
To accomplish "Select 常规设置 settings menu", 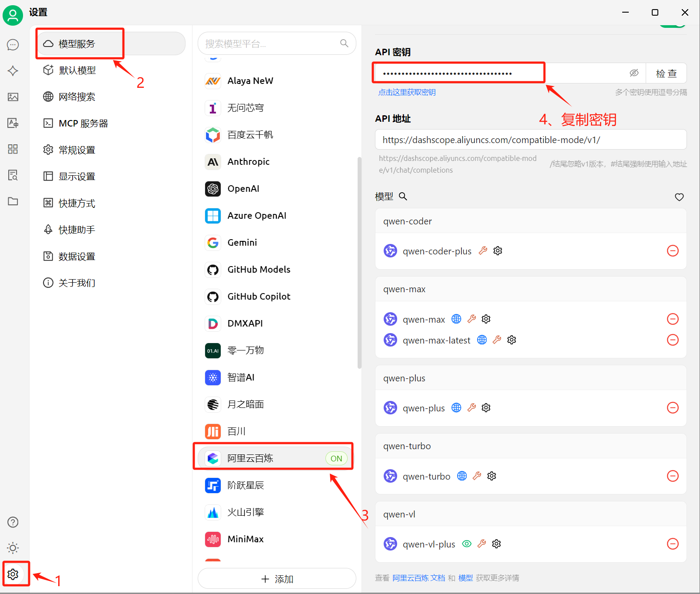I will coord(111,150).
